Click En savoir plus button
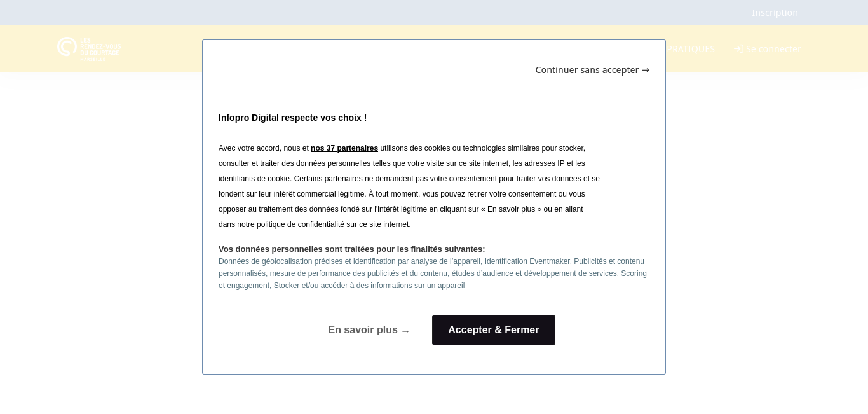The width and height of the screenshot is (868, 414). [369, 330]
